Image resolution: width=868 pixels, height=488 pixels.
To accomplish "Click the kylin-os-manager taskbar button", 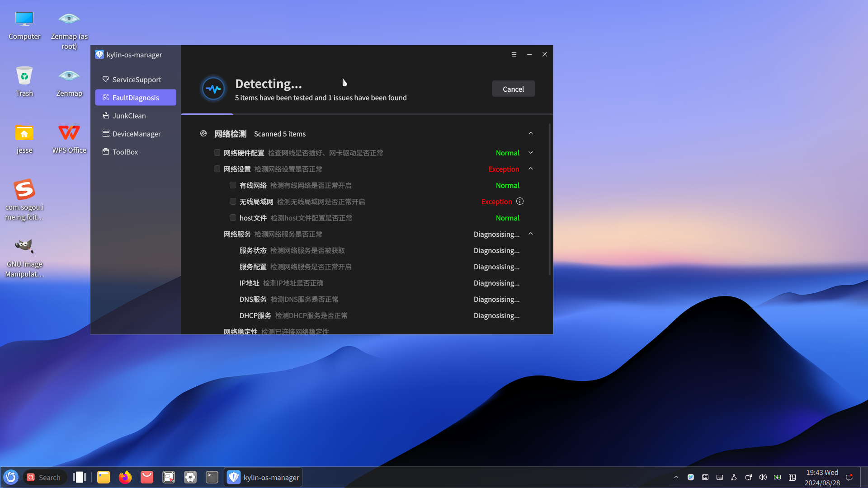I will pyautogui.click(x=264, y=477).
